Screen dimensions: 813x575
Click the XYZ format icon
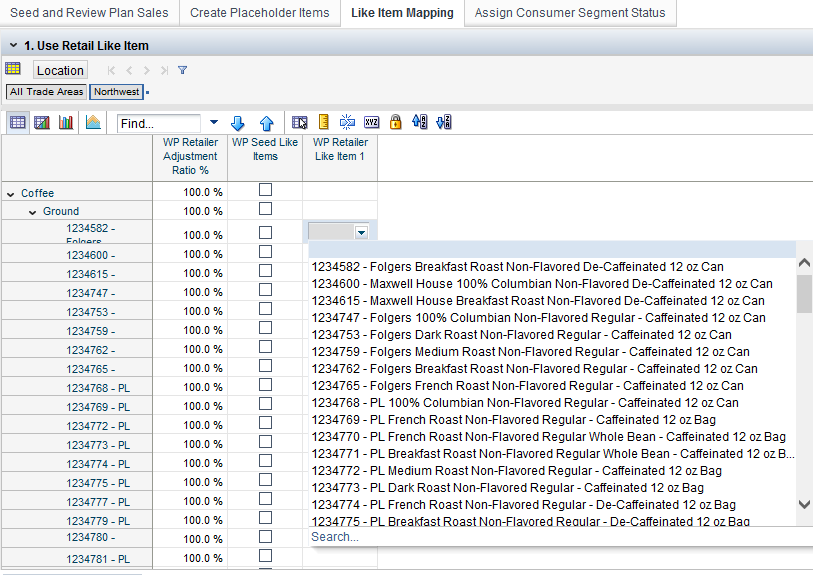(371, 122)
